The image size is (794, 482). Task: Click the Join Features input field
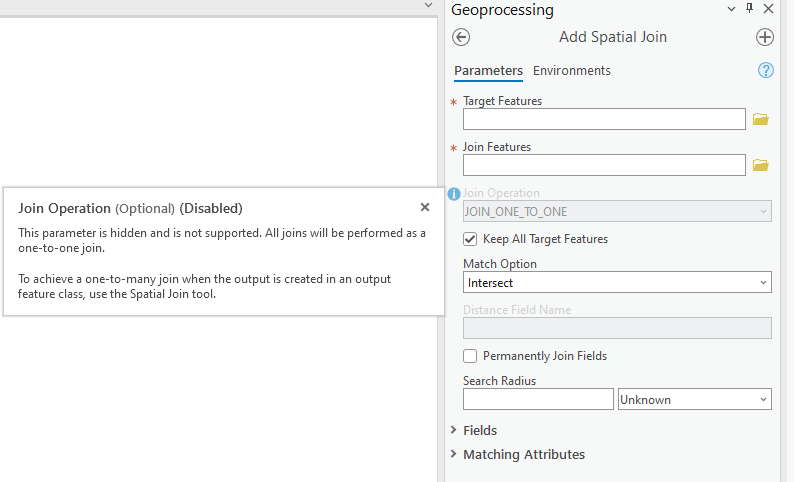(604, 165)
